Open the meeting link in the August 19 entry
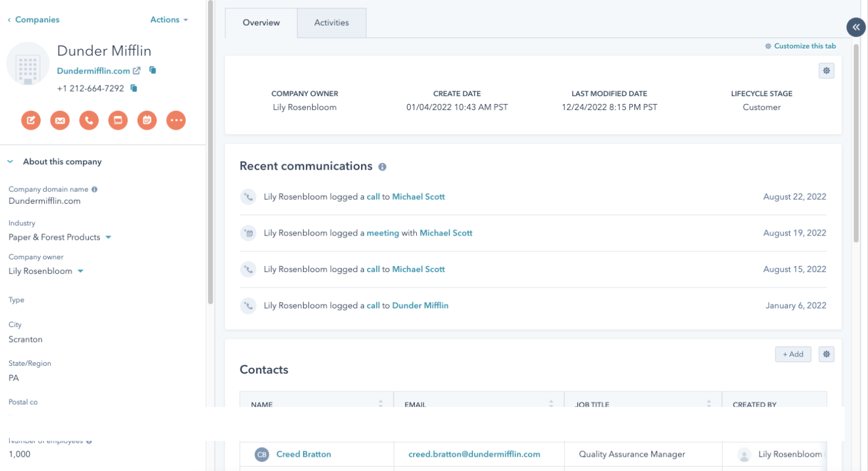The image size is (868, 471). pyautogui.click(x=383, y=233)
